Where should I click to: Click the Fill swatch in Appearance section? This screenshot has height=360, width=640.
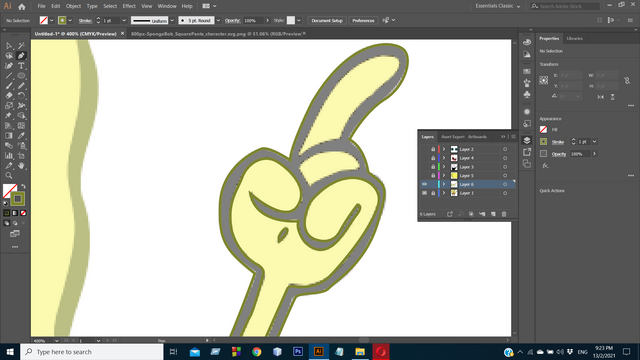point(543,129)
